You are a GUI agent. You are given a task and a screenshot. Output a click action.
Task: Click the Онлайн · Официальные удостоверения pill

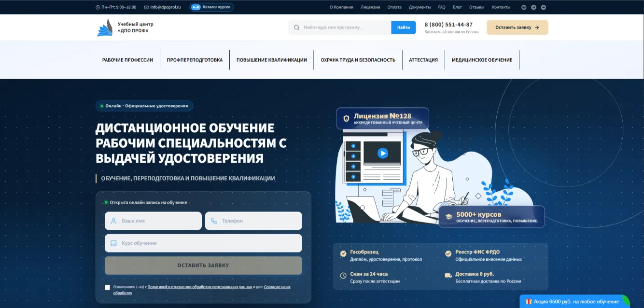(144, 106)
